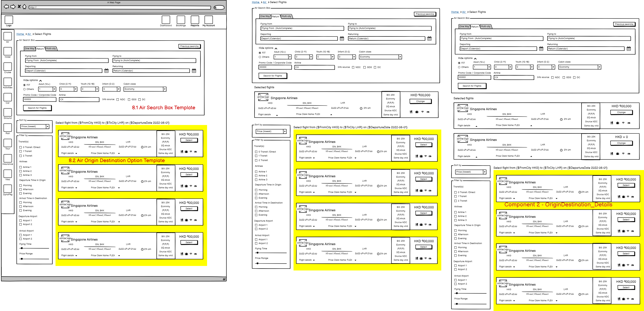
Task: Switch to the Multi-city tab in browser window mockup
Action: coord(51,48)
